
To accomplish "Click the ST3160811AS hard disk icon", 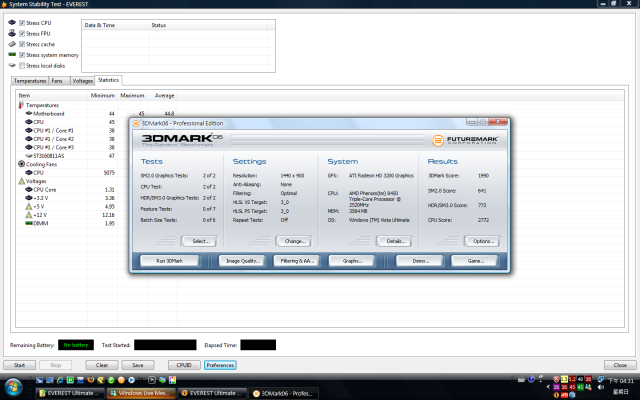I will tap(29, 156).
